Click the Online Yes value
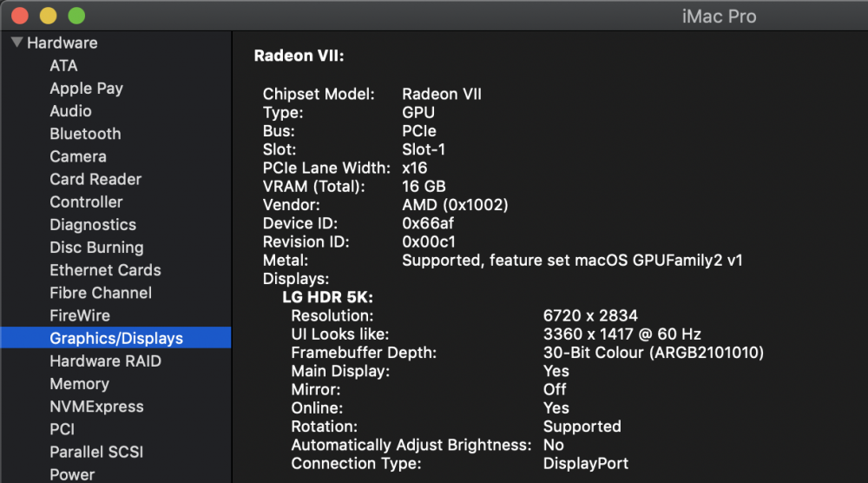 pyautogui.click(x=556, y=408)
